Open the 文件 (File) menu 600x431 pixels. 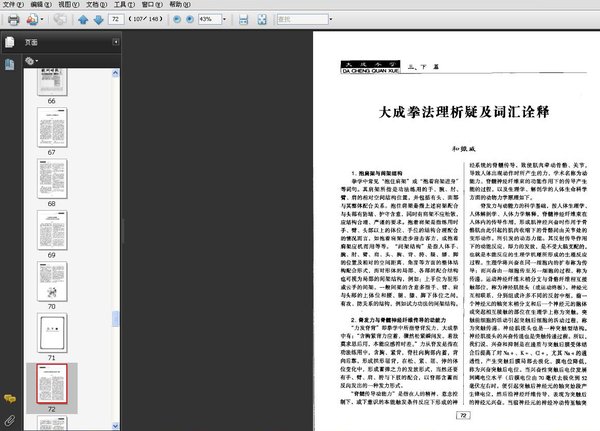coord(13,5)
